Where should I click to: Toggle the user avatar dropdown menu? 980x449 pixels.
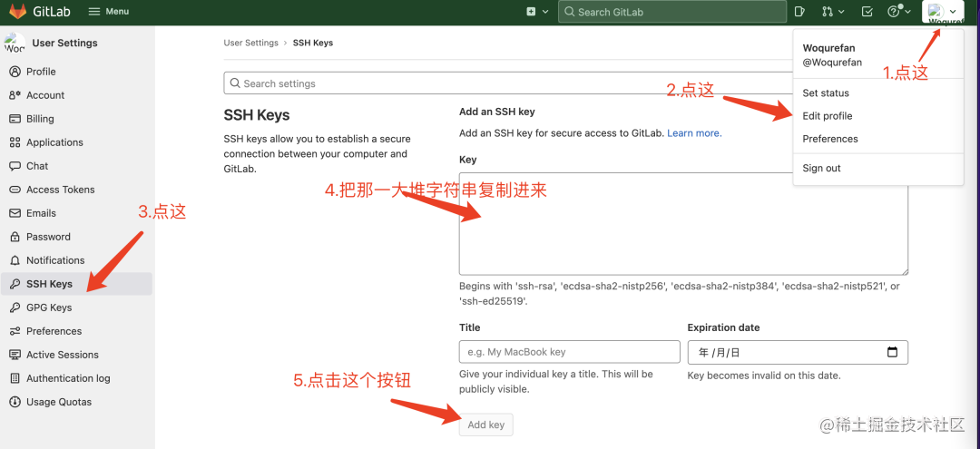tap(943, 11)
